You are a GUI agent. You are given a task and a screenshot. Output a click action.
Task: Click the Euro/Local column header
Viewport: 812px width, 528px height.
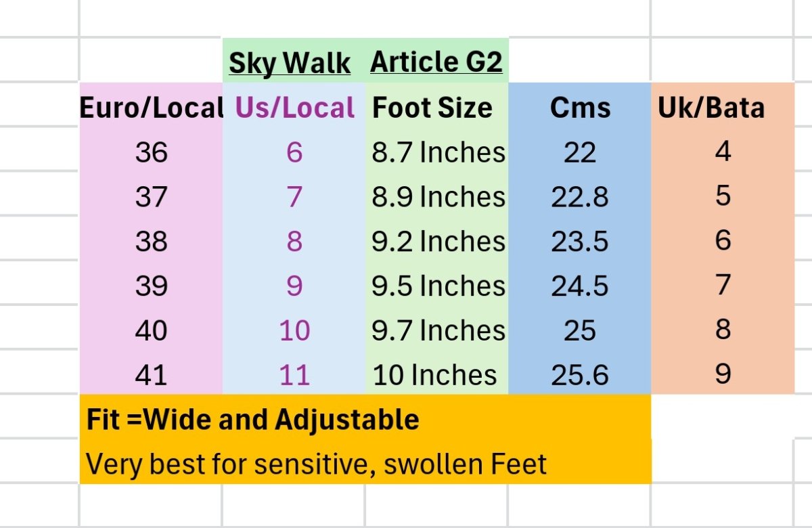point(151,108)
